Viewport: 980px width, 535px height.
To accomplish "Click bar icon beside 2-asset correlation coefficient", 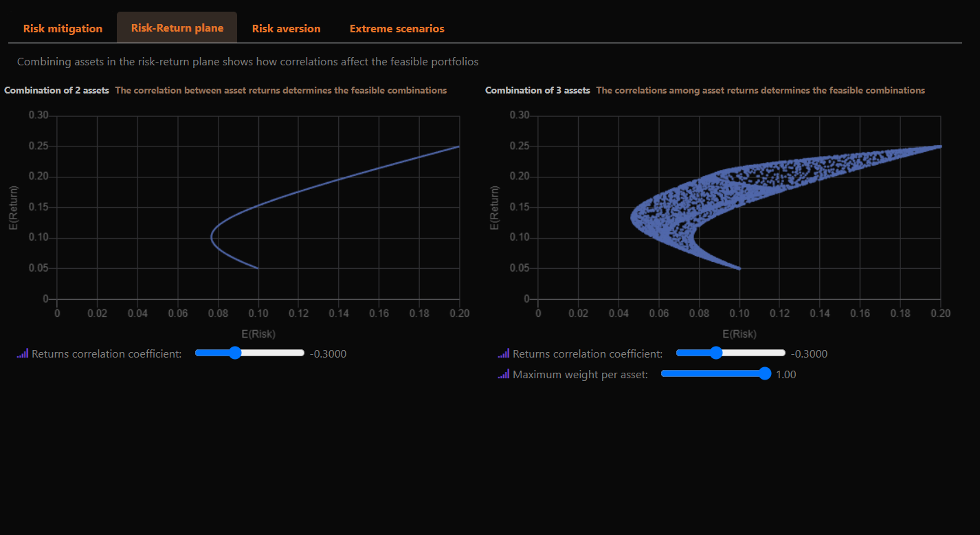I will pyautogui.click(x=23, y=353).
